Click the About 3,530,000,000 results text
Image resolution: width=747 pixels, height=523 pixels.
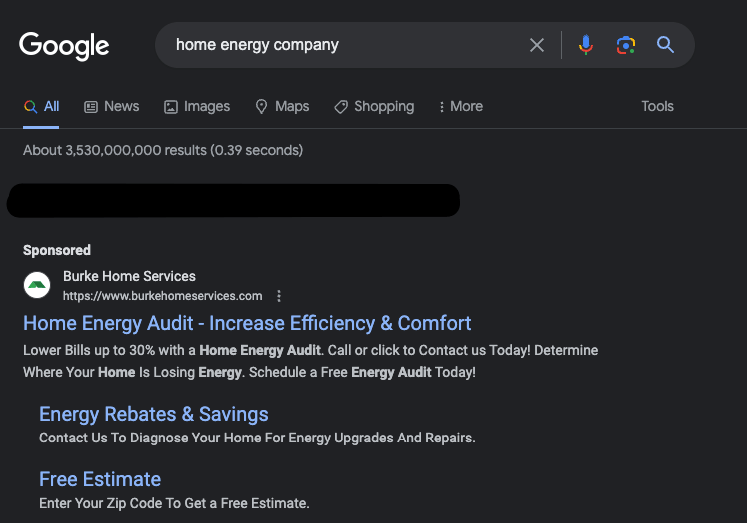(x=163, y=151)
